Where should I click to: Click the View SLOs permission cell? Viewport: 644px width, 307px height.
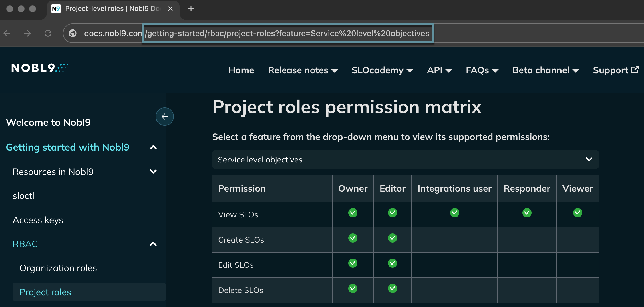click(x=272, y=214)
